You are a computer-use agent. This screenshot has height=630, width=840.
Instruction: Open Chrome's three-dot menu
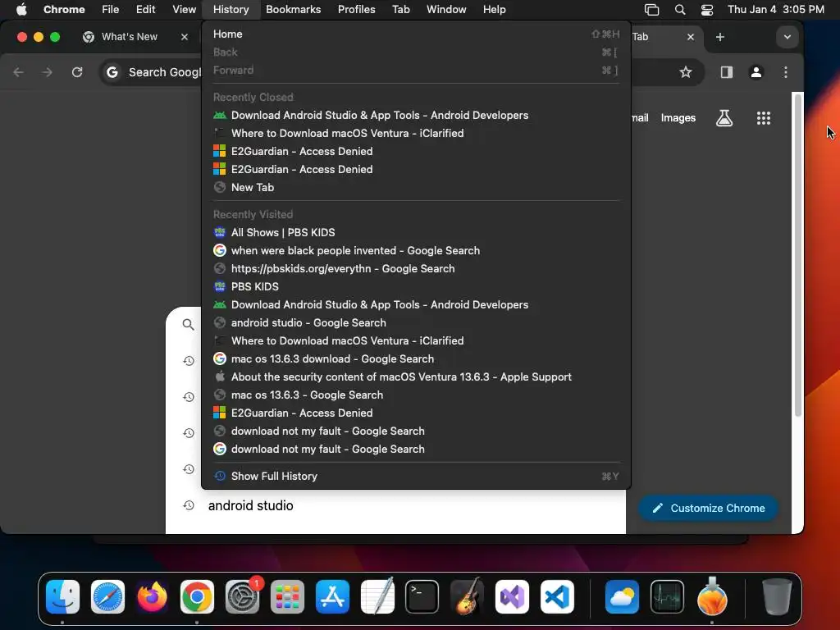click(786, 72)
